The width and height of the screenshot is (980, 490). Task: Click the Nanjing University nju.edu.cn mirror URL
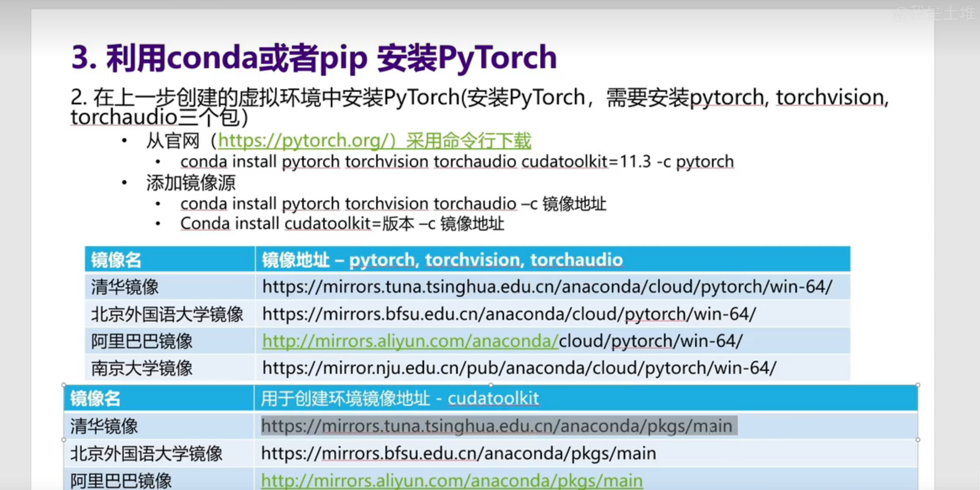(x=519, y=368)
